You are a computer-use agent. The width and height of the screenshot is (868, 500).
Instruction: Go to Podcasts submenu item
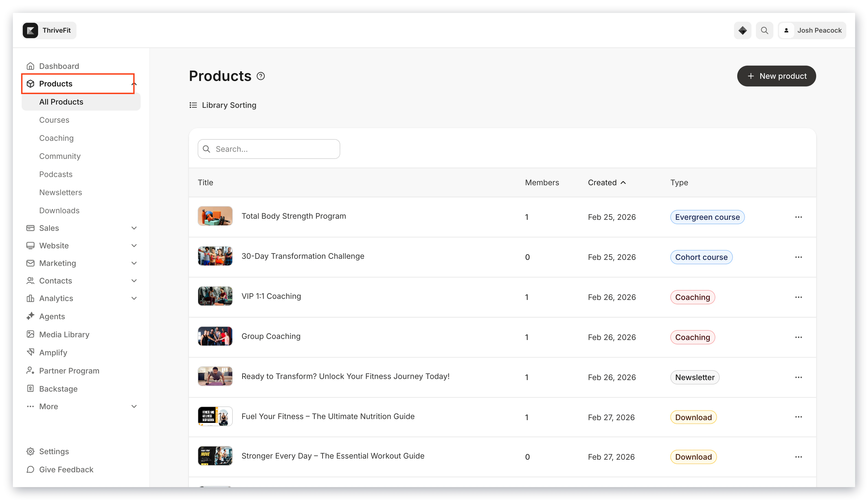pyautogui.click(x=56, y=174)
